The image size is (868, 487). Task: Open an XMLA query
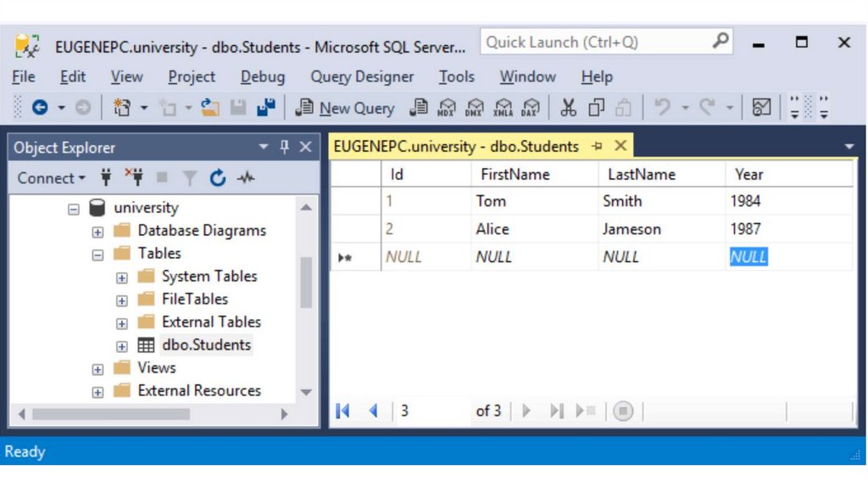[503, 107]
